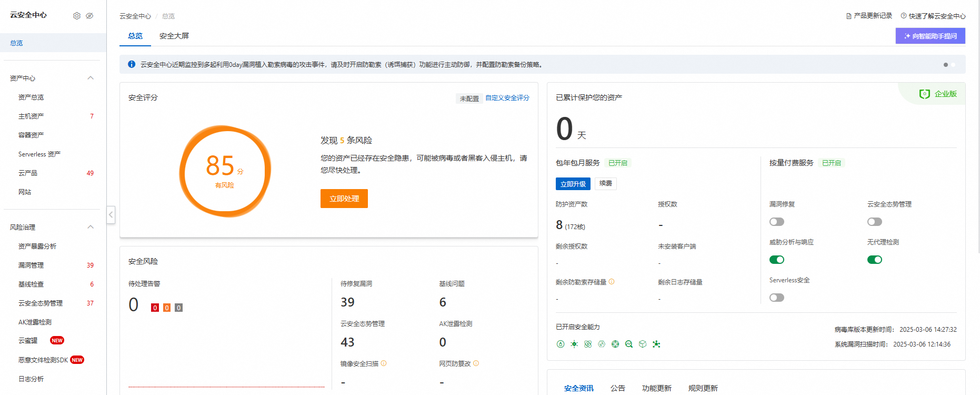Click the bug-shaped capability icon under 已开启安全能力
Screen dimensions: 980x395
click(574, 344)
